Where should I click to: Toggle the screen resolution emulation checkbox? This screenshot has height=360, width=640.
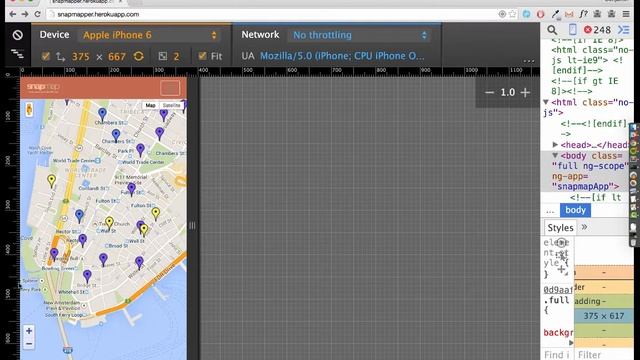(x=45, y=56)
